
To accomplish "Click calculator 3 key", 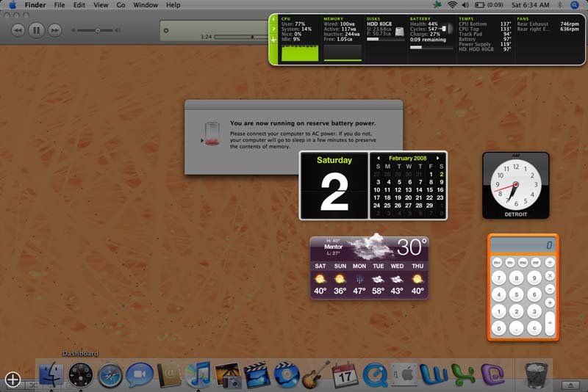I will 534,311.
